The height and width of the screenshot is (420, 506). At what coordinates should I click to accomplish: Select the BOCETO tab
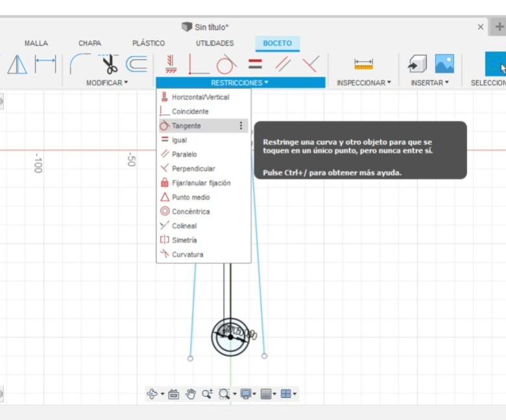[278, 43]
